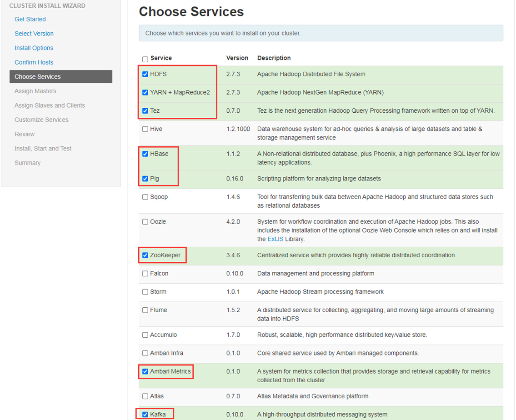
Task: Click the Storm description text
Action: pyautogui.click(x=320, y=292)
